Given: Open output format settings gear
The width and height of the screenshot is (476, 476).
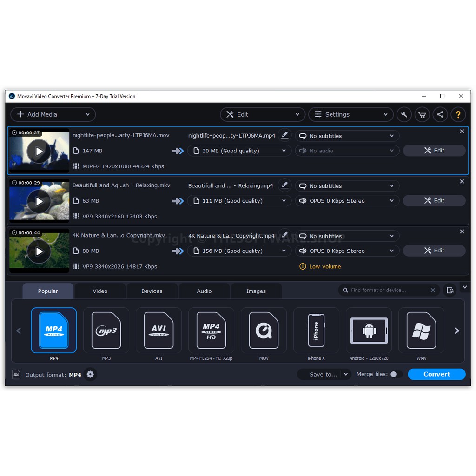Looking at the screenshot, I should pyautogui.click(x=90, y=375).
